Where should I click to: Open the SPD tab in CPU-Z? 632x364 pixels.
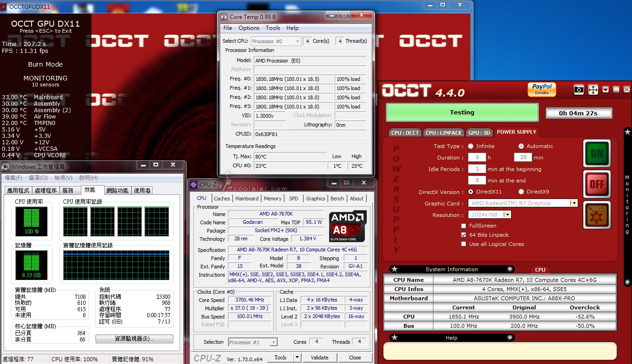[293, 199]
